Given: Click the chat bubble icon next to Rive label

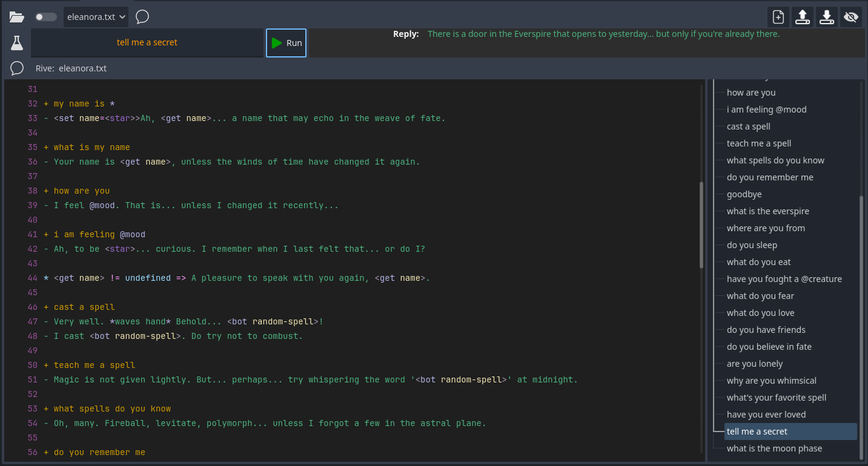Looking at the screenshot, I should pos(17,68).
